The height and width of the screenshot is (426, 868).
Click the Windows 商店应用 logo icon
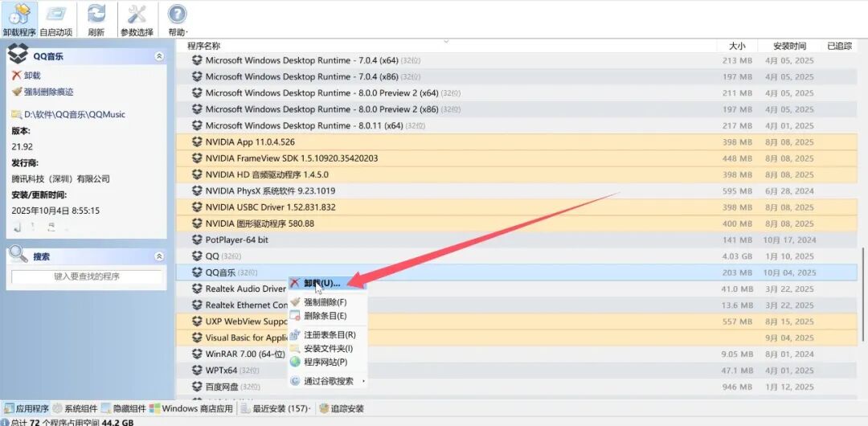click(x=154, y=409)
